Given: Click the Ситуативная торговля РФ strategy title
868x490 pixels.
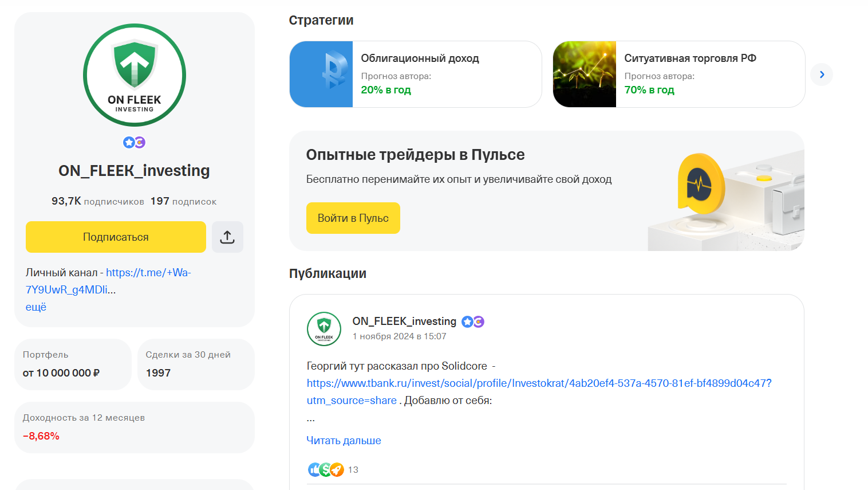Looking at the screenshot, I should coord(690,58).
